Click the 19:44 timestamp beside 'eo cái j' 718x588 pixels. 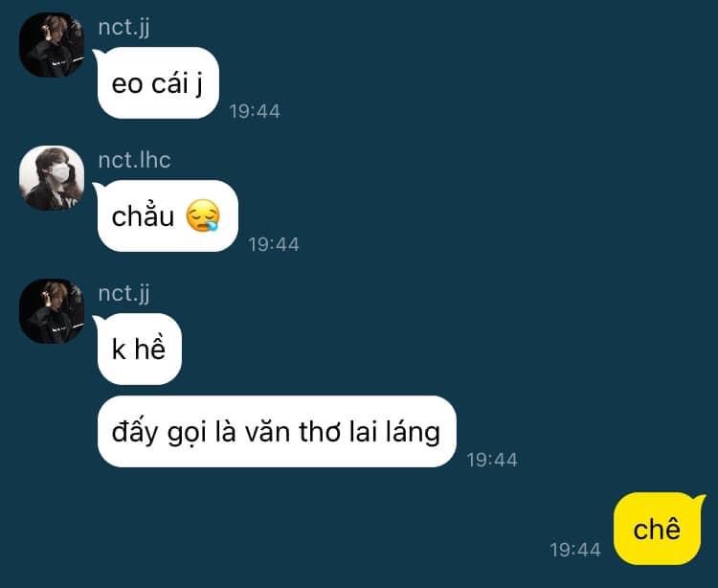255,111
